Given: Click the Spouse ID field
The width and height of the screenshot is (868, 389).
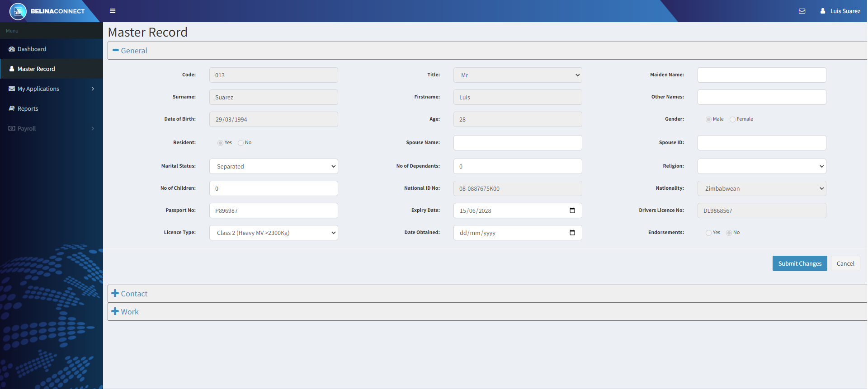Looking at the screenshot, I should (762, 143).
